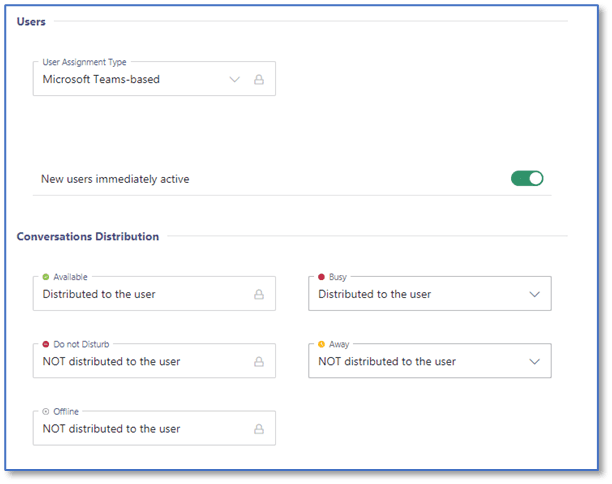Click the red Busy status dot
The width and height of the screenshot is (612, 484).
point(321,277)
